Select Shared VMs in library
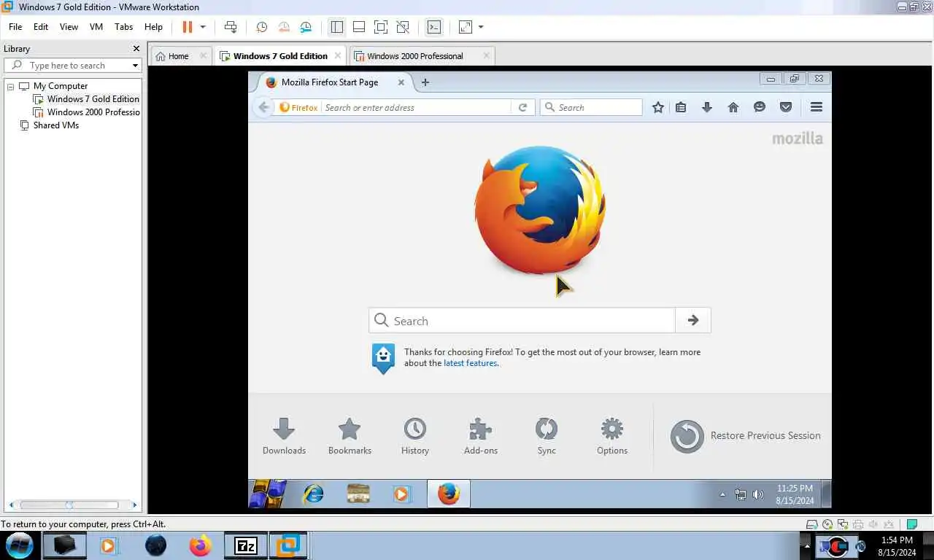 click(50, 125)
